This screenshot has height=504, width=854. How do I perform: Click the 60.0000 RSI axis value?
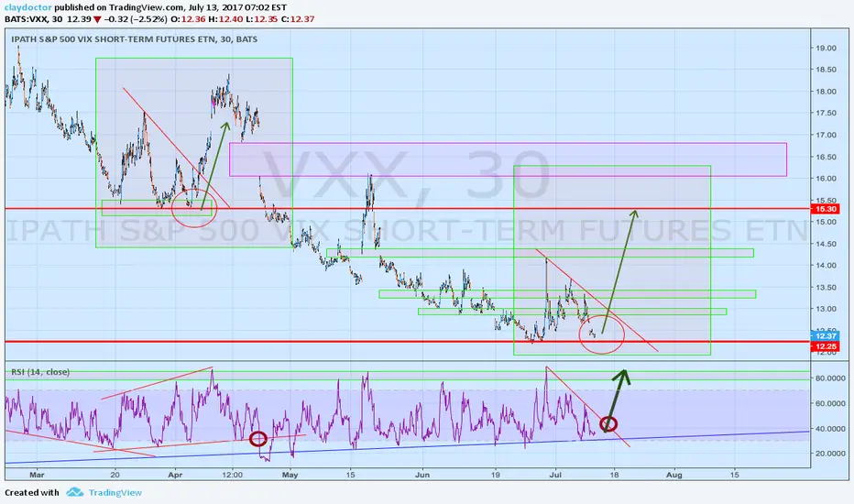[830, 403]
